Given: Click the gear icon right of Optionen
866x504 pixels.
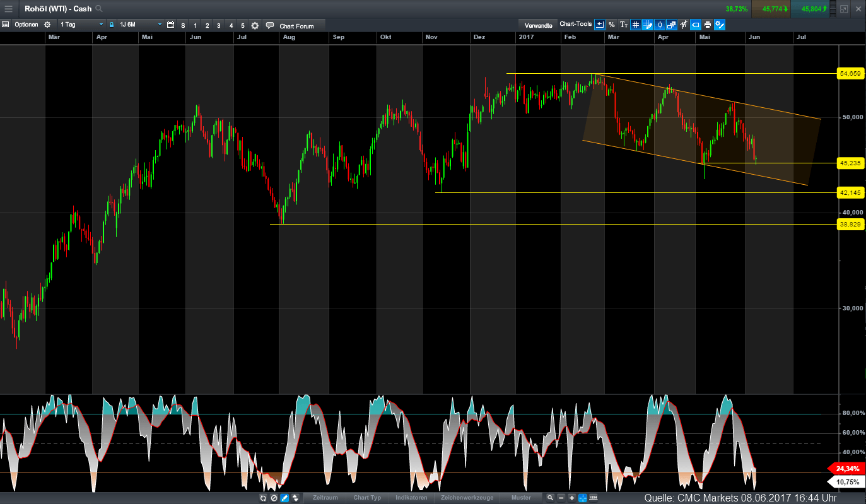Looking at the screenshot, I should point(47,25).
